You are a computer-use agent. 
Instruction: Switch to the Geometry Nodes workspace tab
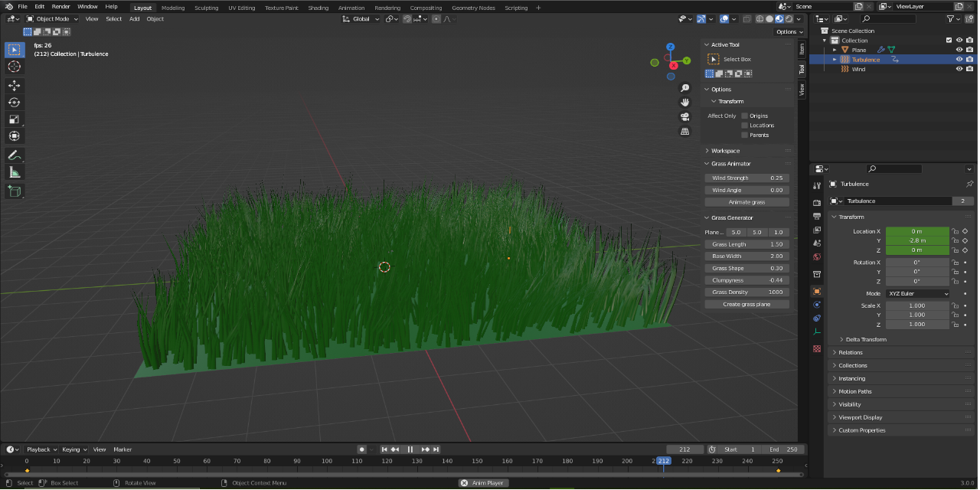point(473,8)
